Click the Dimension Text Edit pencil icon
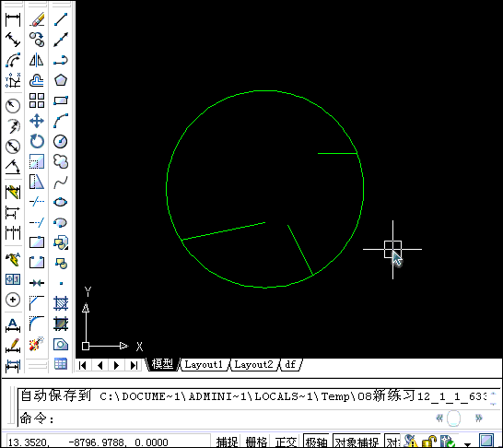The height and width of the screenshot is (448, 503). (x=13, y=345)
